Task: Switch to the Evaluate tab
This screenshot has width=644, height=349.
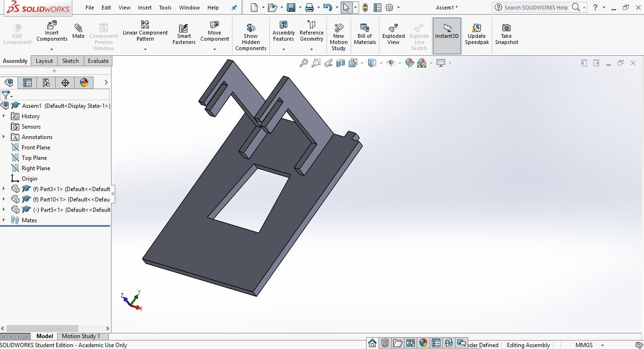Action: click(x=98, y=61)
